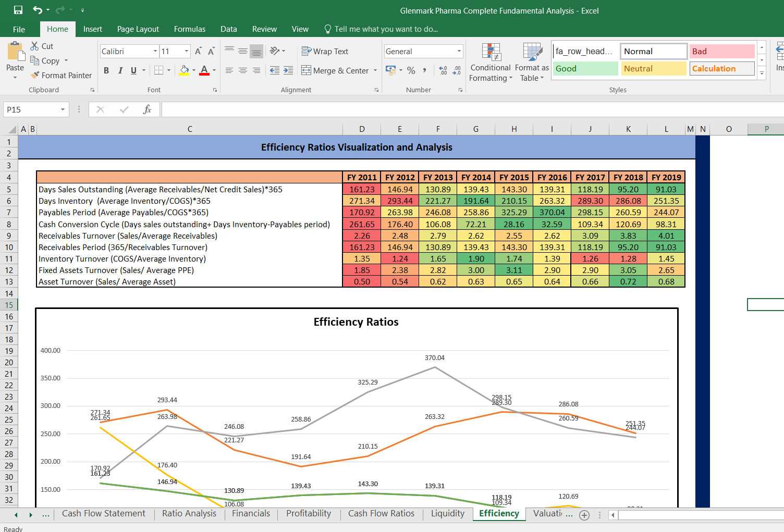Apply the Neutral yellow style swatch
Image resolution: width=784 pixels, height=532 pixels.
[654, 68]
